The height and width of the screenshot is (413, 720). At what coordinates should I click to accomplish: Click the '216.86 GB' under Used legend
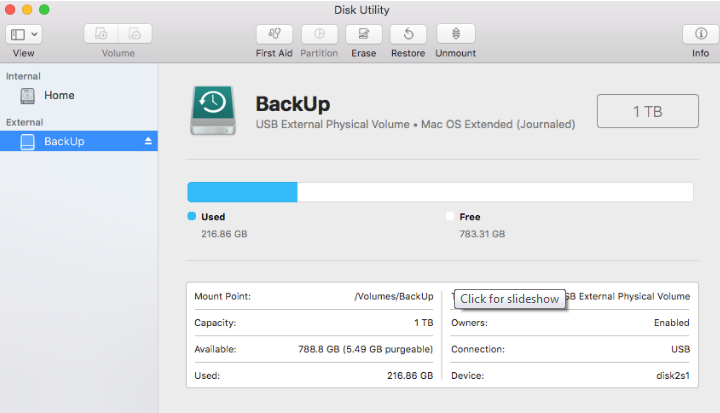click(224, 234)
